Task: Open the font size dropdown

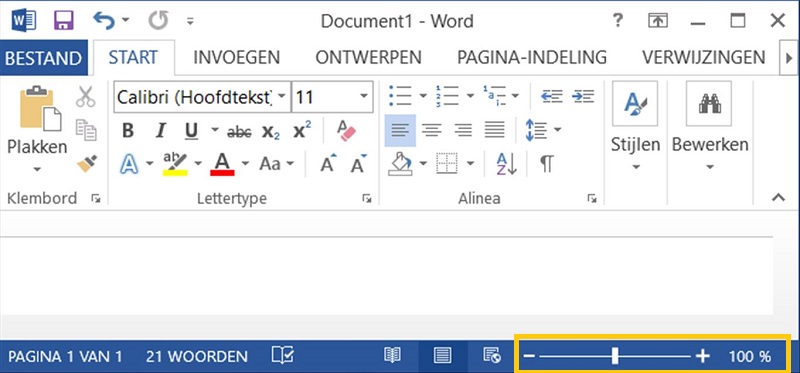Action: [363, 96]
